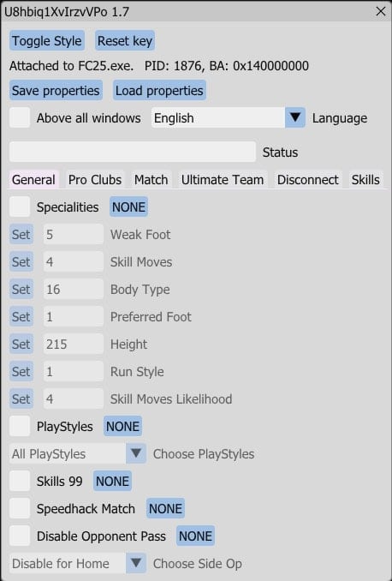The height and width of the screenshot is (581, 392).
Task: Enable the Above all windows checkbox
Action: pos(20,118)
